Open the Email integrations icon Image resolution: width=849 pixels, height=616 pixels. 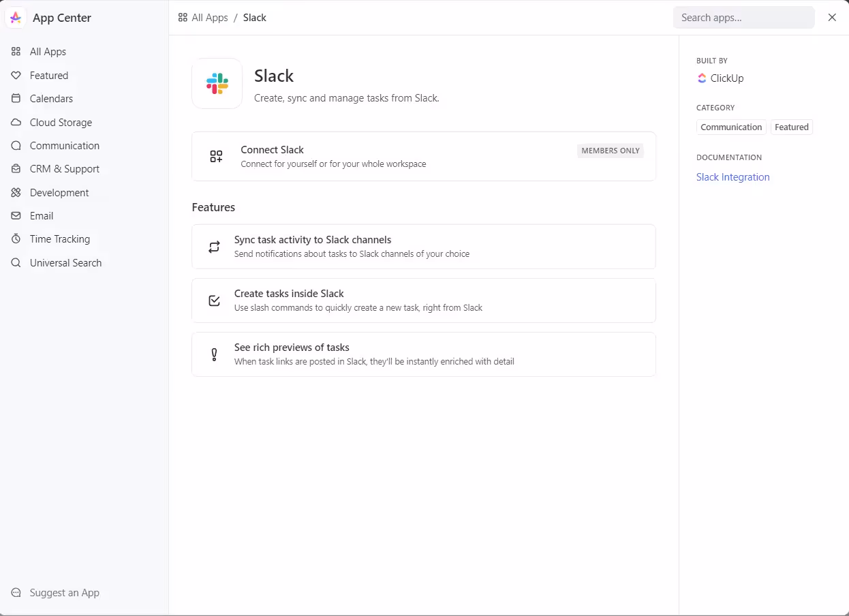coord(15,215)
